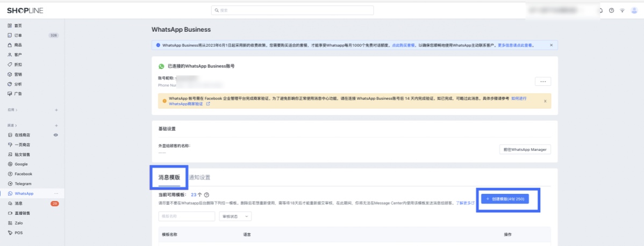This screenshot has width=644, height=246.
Task: Click the 语言 column header
Action: [x=247, y=235]
